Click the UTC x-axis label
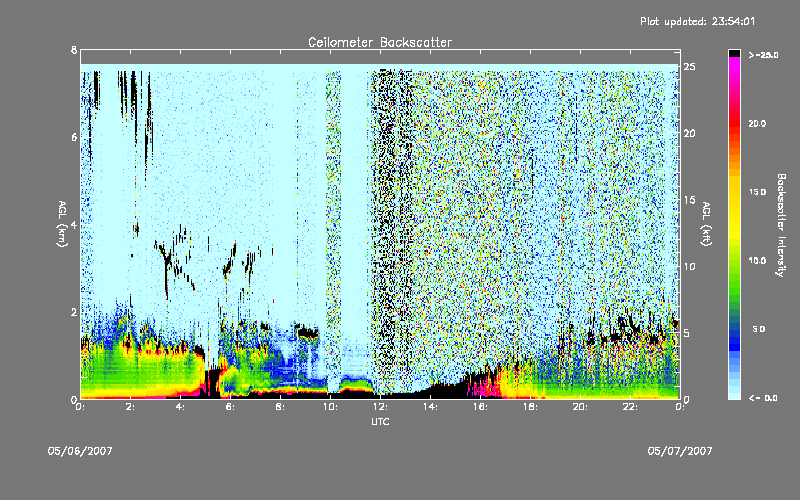800x500 pixels. 380,421
